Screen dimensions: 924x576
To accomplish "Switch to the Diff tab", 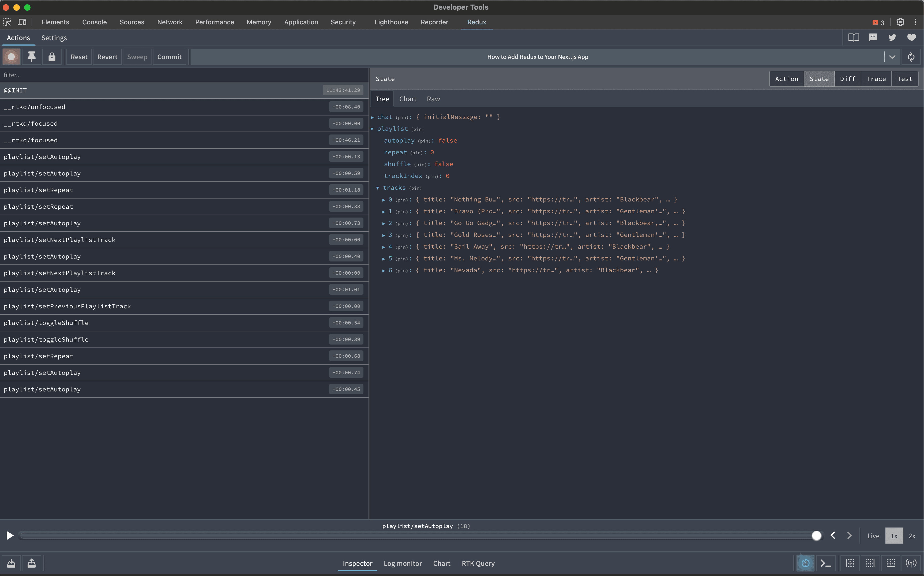I will point(848,78).
